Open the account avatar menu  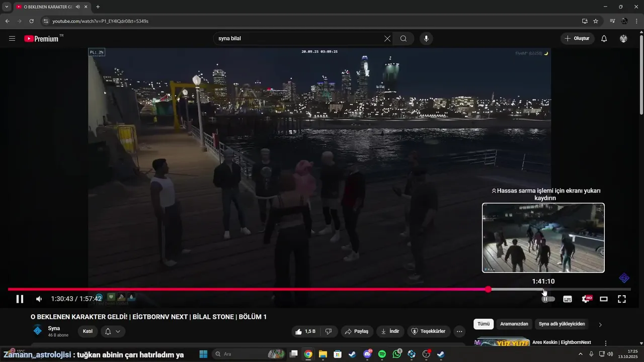624,38
